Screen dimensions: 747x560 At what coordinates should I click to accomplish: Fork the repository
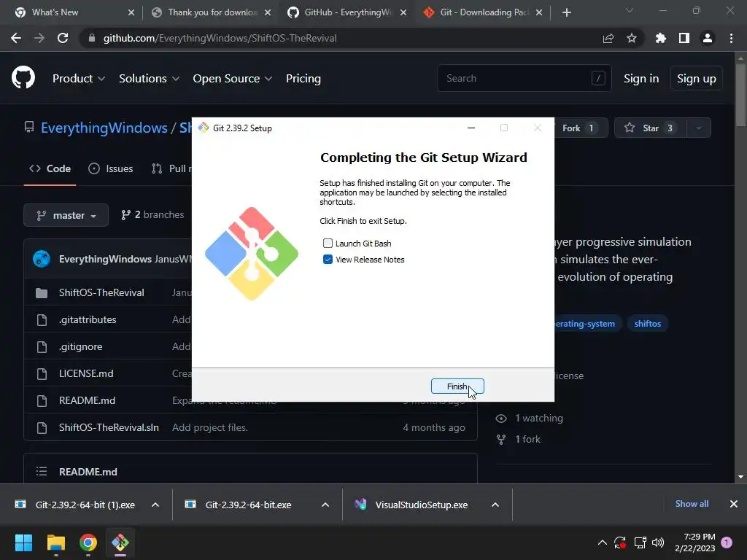pos(580,128)
